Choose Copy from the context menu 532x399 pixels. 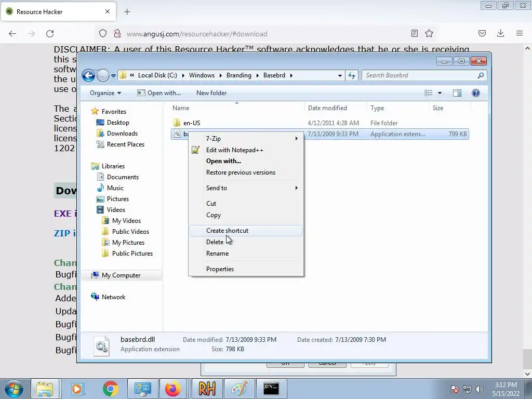tap(246, 215)
